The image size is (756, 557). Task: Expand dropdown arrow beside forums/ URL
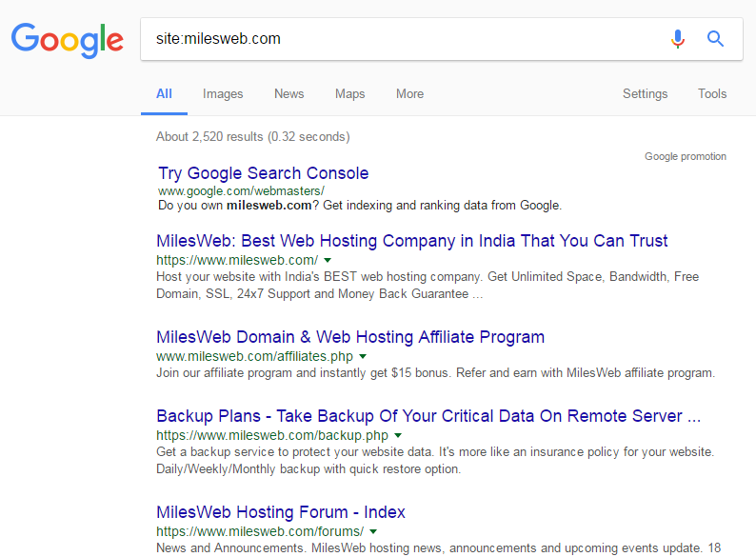[373, 531]
